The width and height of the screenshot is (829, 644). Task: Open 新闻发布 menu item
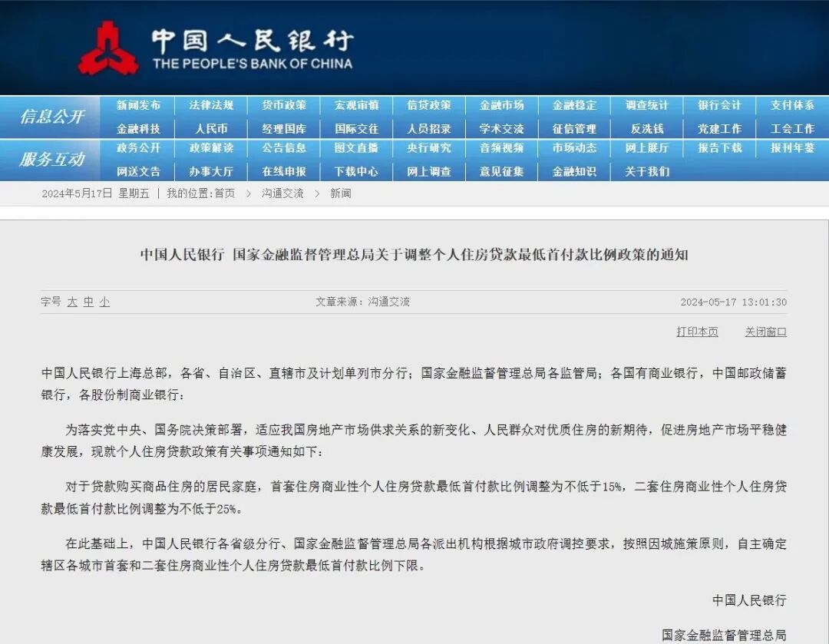[x=138, y=105]
